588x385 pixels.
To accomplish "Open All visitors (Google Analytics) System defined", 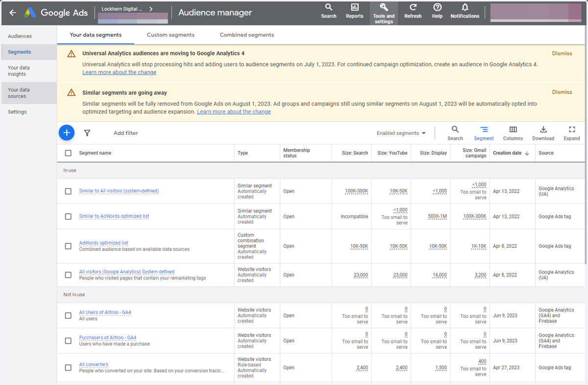I will 127,272.
